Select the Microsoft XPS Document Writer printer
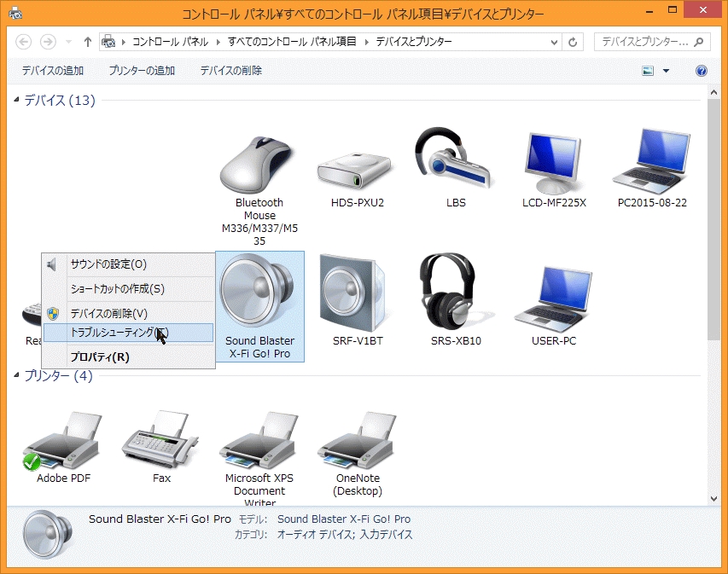The height and width of the screenshot is (574, 728). pos(259,441)
